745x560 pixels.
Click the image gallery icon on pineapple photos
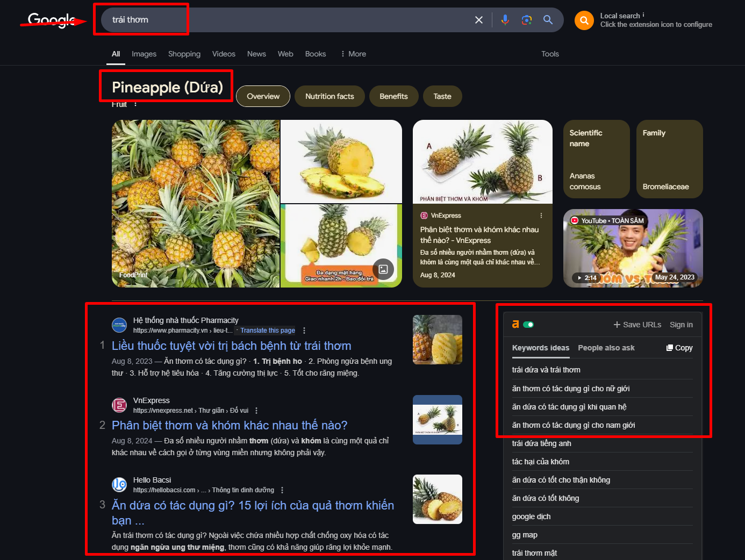(383, 269)
